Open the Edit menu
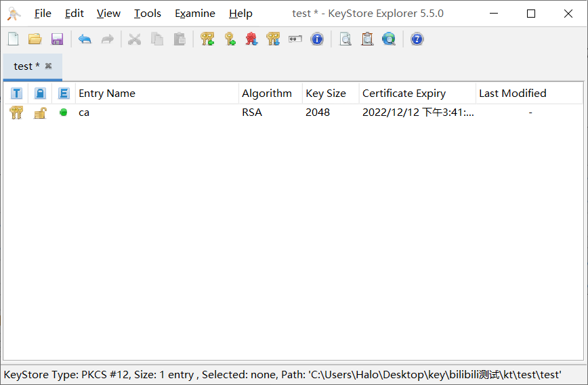The image size is (588, 385). tap(75, 14)
